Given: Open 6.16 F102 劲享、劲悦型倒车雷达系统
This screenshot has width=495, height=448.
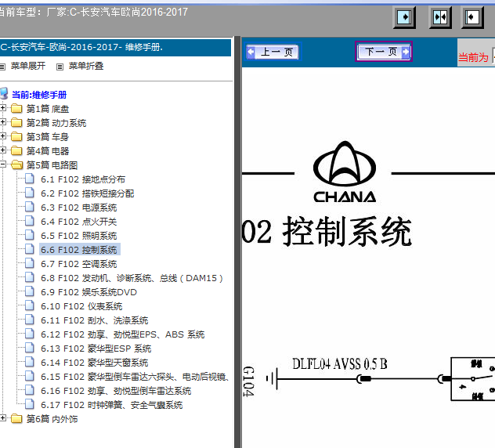Looking at the screenshot, I should 116,391.
